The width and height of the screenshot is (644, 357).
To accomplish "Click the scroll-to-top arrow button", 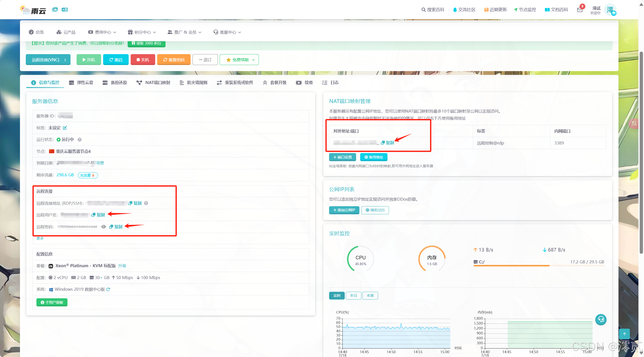I will tap(624, 334).
